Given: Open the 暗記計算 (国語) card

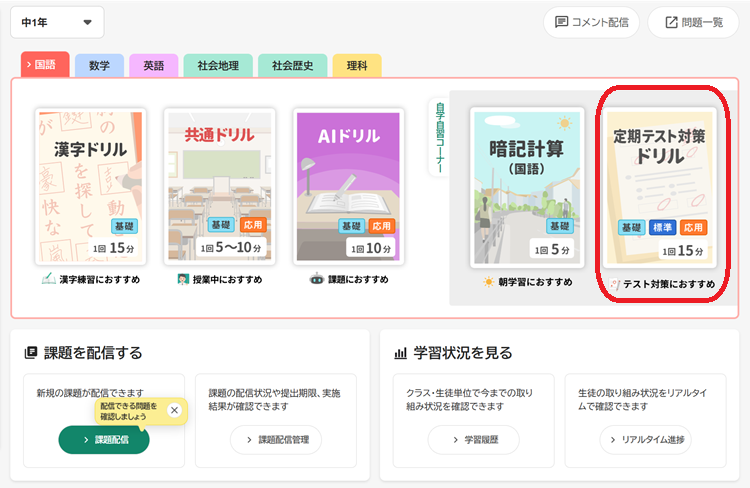Looking at the screenshot, I should pyautogui.click(x=524, y=187).
